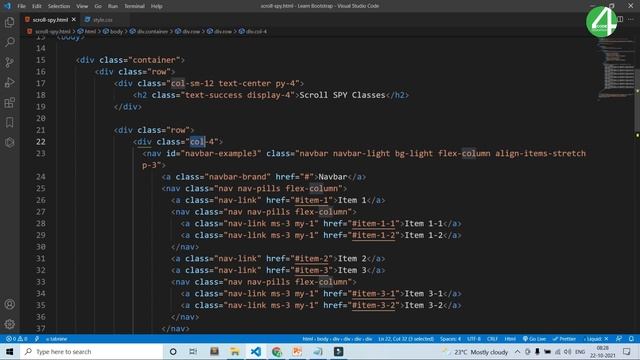
Task: Open the VS Code logo application menu
Action: point(7,6)
